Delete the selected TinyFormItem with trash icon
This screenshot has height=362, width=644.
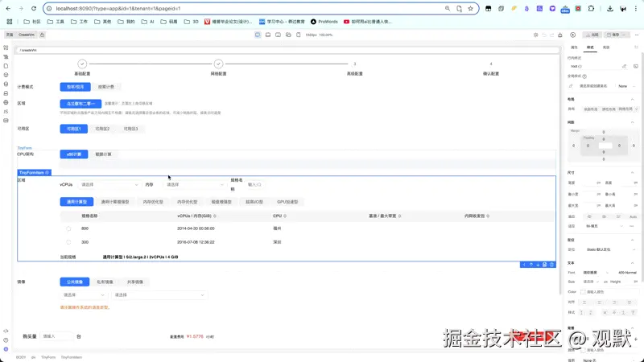click(551, 265)
